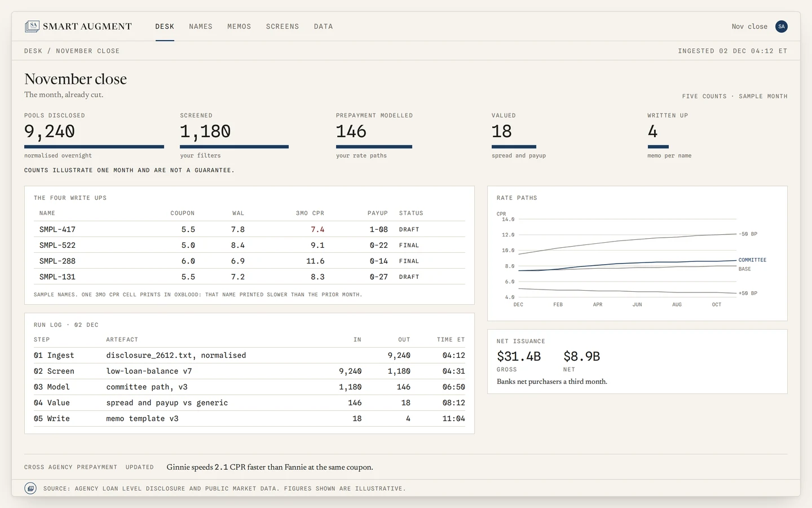Click the $31.4B gross issuance figure
Viewport: 812px width, 508px height.
pos(519,357)
